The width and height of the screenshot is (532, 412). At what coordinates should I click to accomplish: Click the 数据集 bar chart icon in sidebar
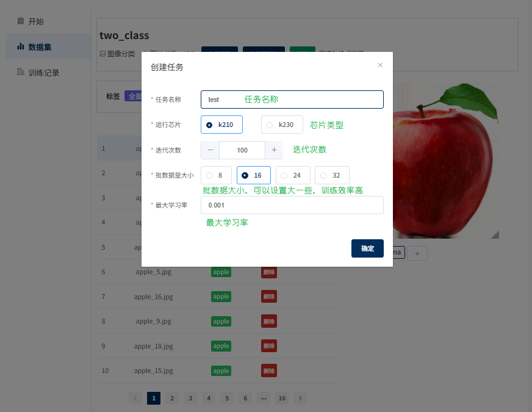point(21,46)
